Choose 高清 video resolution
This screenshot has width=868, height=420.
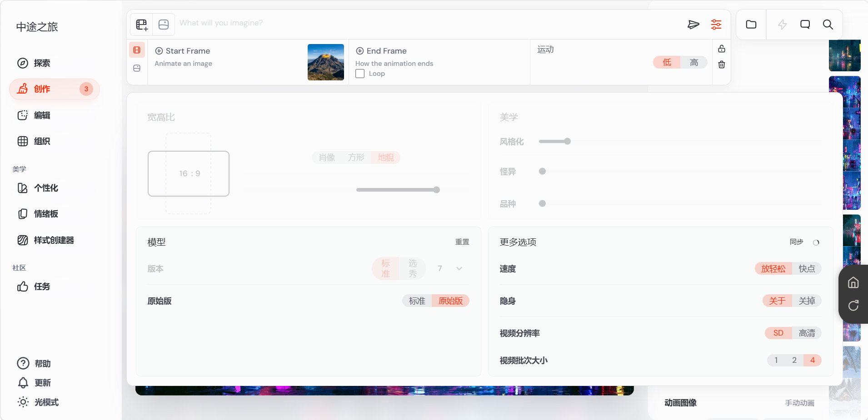(x=807, y=333)
